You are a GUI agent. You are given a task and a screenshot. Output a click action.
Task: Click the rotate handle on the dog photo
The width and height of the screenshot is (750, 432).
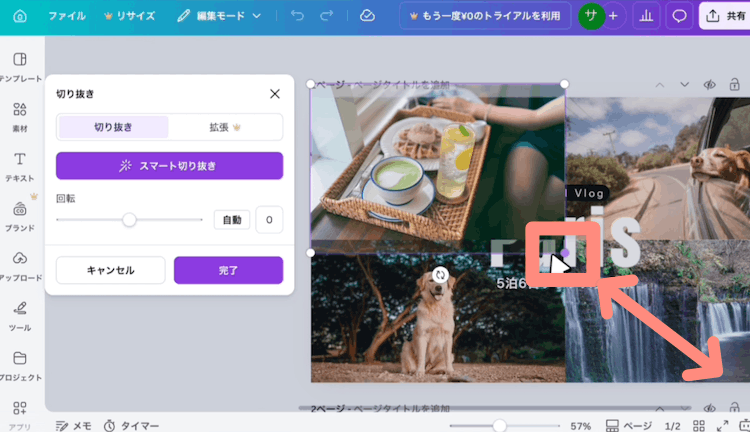[x=440, y=275]
